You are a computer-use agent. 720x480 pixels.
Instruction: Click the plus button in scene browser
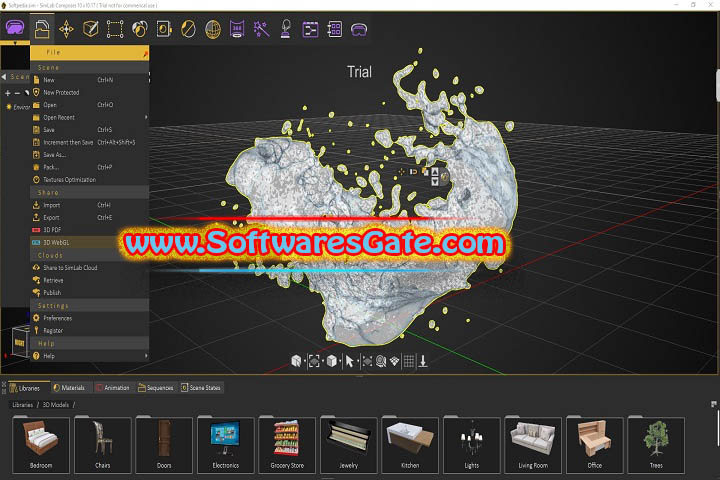click(7, 93)
